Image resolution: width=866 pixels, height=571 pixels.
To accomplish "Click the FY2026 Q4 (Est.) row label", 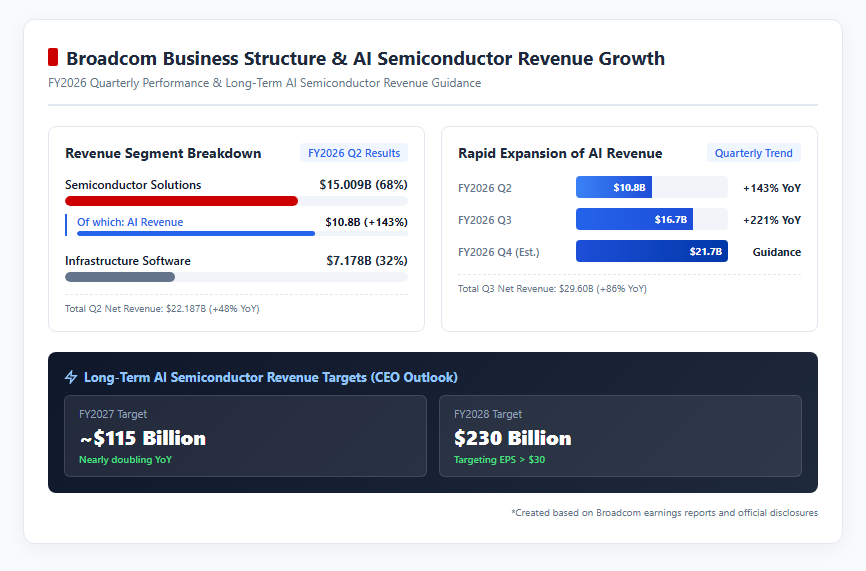I will pos(499,252).
